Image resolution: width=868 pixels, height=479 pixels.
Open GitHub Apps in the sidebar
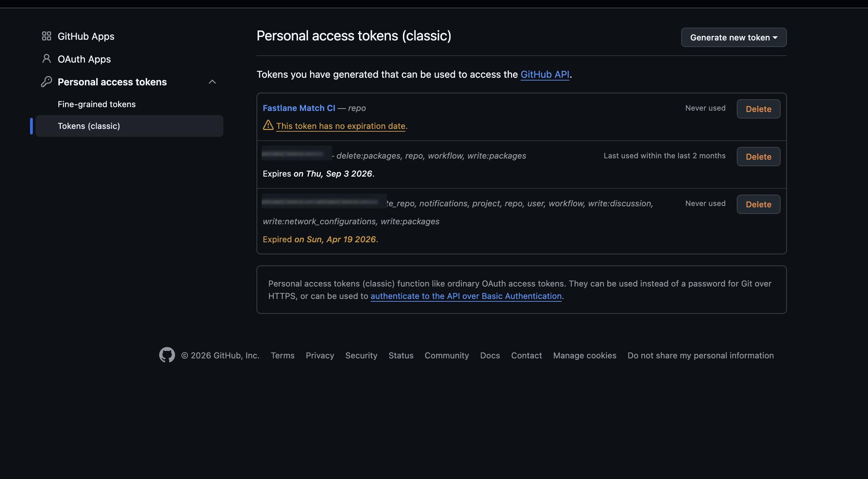click(x=86, y=36)
